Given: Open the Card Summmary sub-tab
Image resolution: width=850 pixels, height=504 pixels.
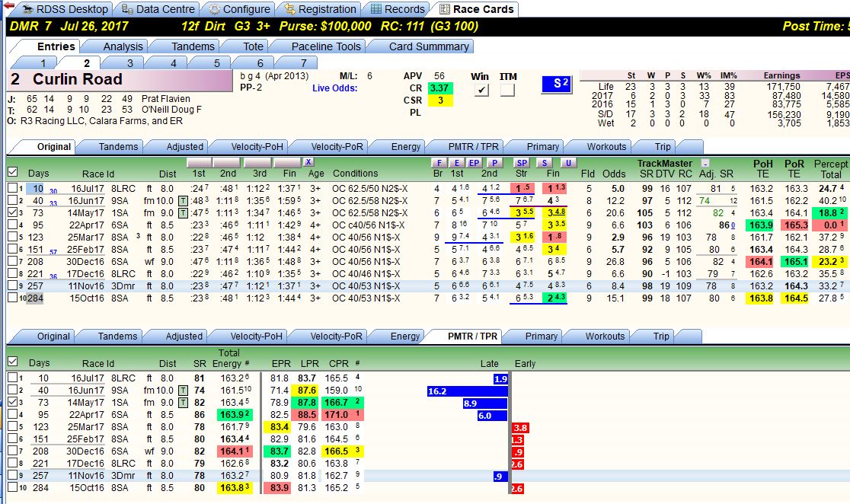Looking at the screenshot, I should coord(428,46).
